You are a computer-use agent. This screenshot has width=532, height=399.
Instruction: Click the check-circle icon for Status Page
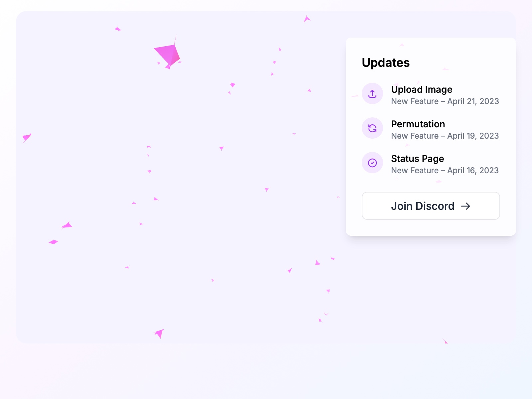coord(372,163)
